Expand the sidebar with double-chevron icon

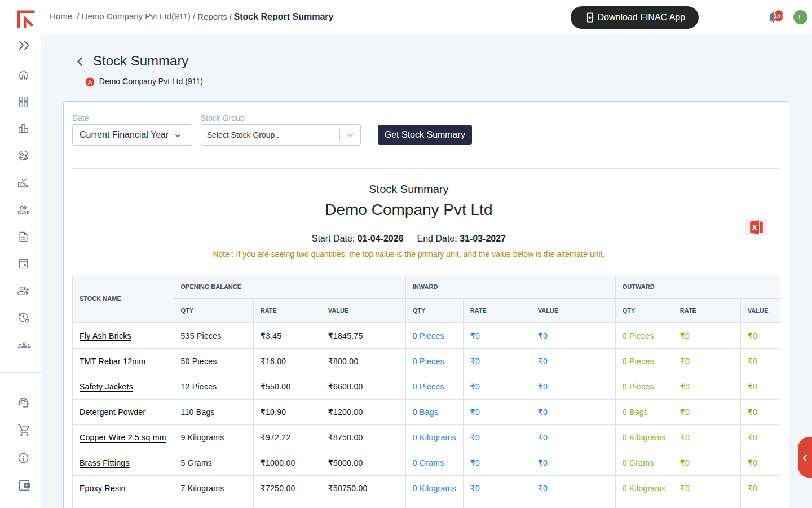24,46
